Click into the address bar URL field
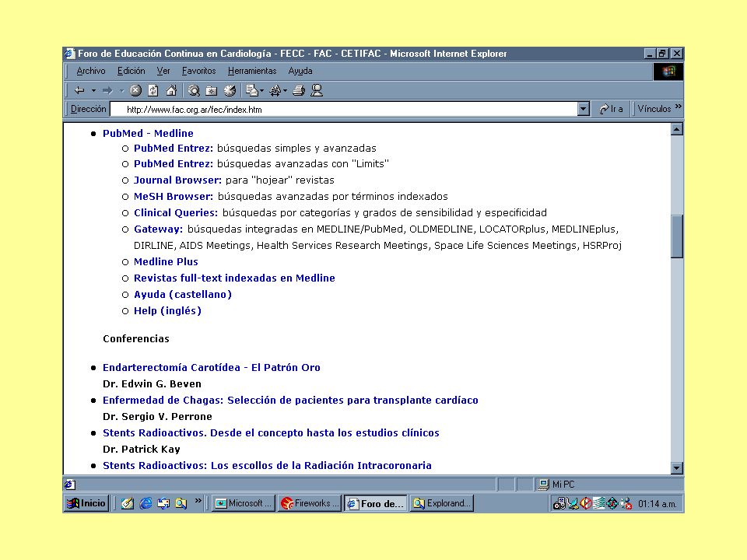The width and height of the screenshot is (747, 560). pos(345,109)
